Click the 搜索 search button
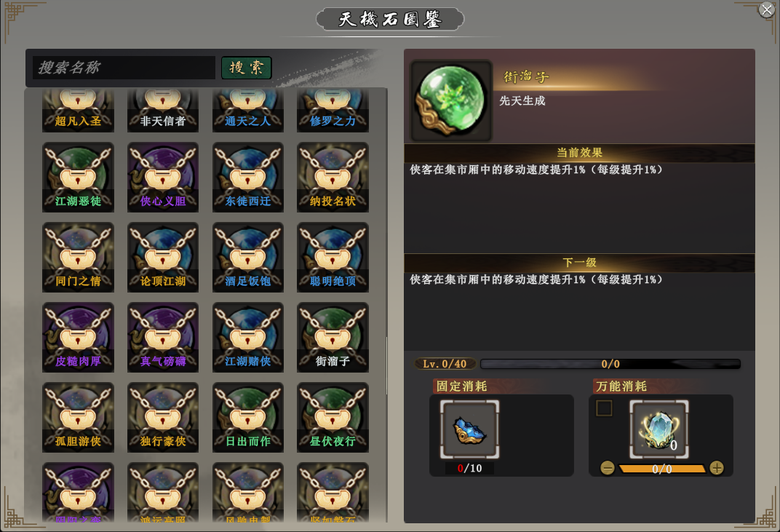This screenshot has height=532, width=780. coord(246,68)
